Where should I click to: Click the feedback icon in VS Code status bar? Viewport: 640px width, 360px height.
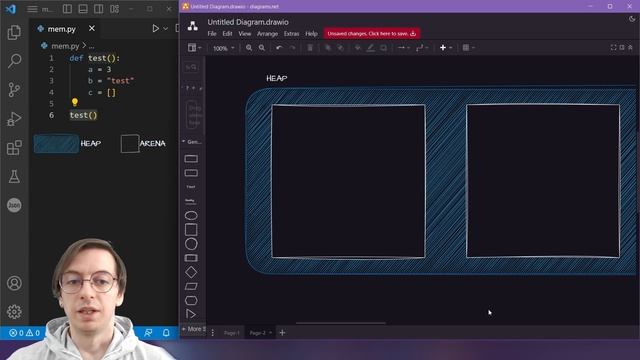pos(148,333)
